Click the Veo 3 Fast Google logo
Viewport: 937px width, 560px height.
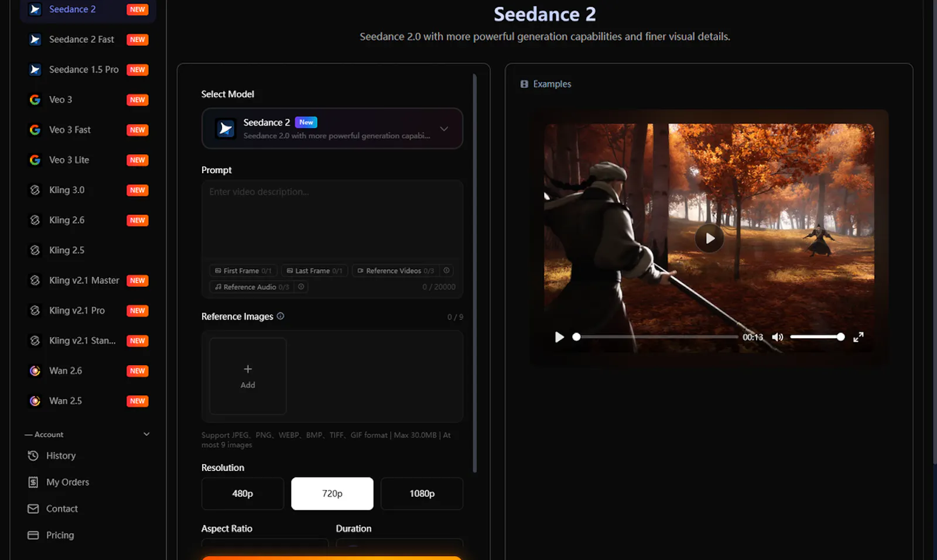(x=35, y=130)
